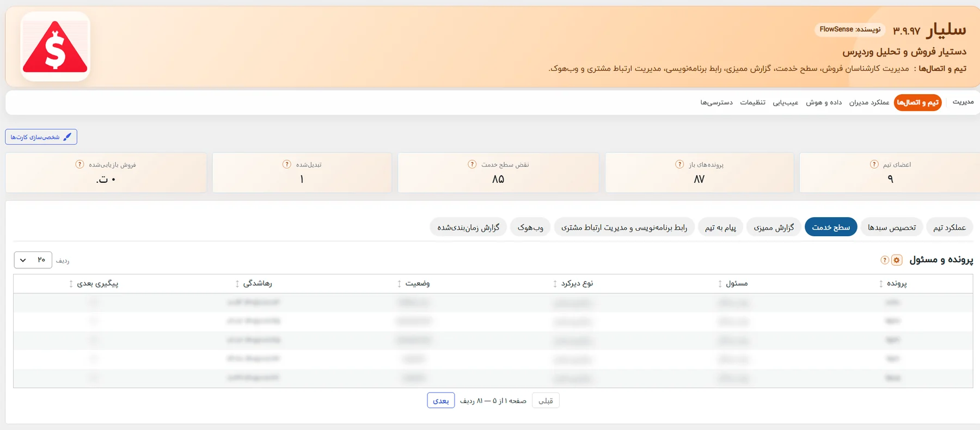Viewport: 980px width, 430px height.
Task: Click the نویسنده: FlowSense author badge
Action: [850, 29]
